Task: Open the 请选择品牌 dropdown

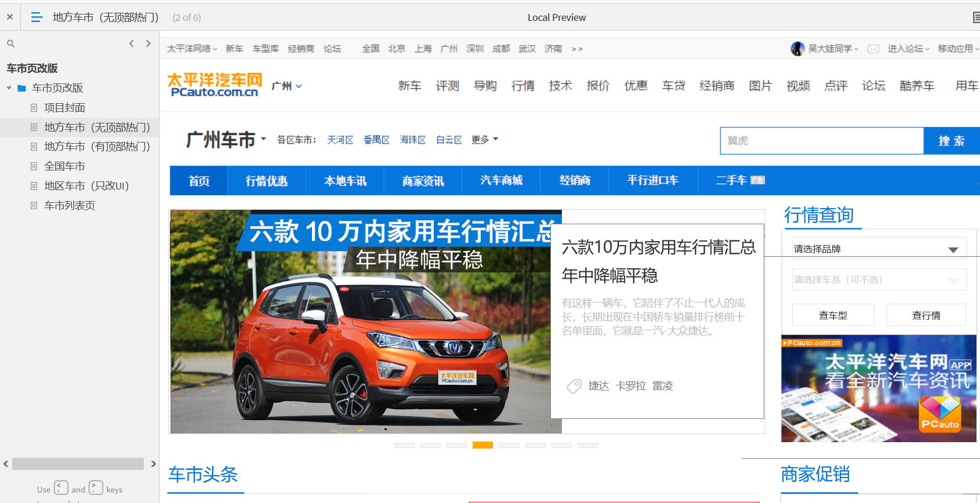Action: (879, 249)
